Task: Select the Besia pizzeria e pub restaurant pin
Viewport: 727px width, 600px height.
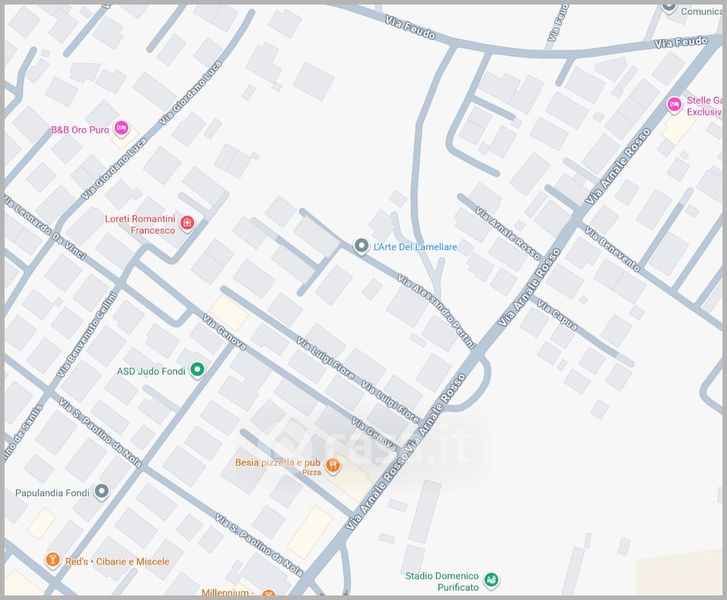Action: 333,465
